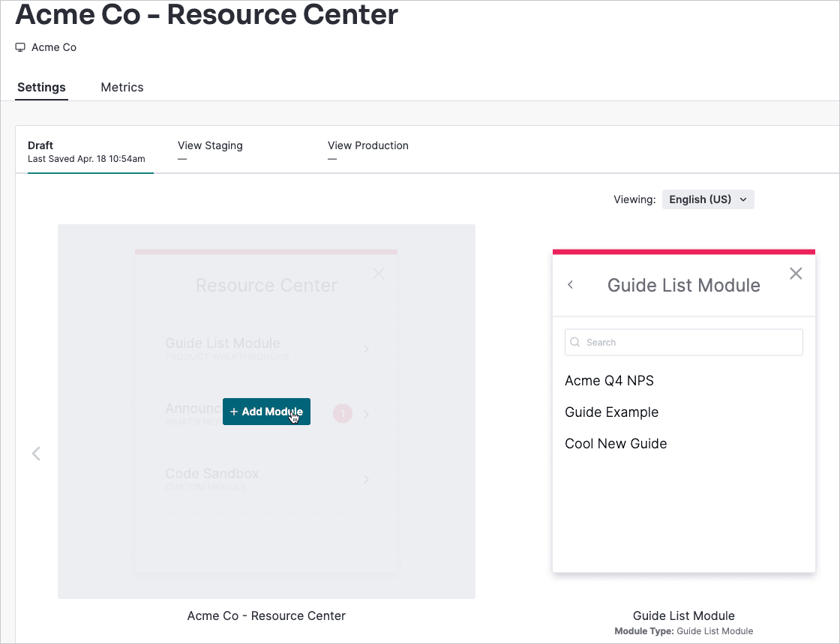This screenshot has height=644, width=840.
Task: Click the Add Module button
Action: [266, 412]
